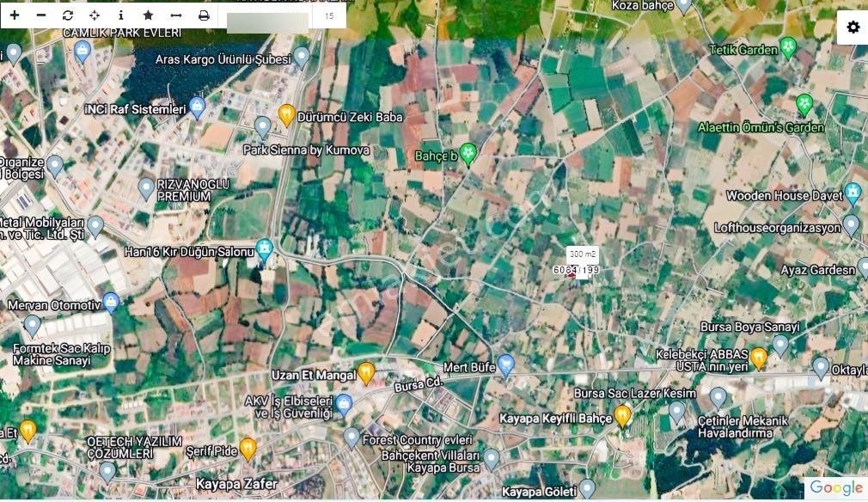Select Kayapa Keyifli Bahçe restaurant pin
868x502 pixels.
622,417
